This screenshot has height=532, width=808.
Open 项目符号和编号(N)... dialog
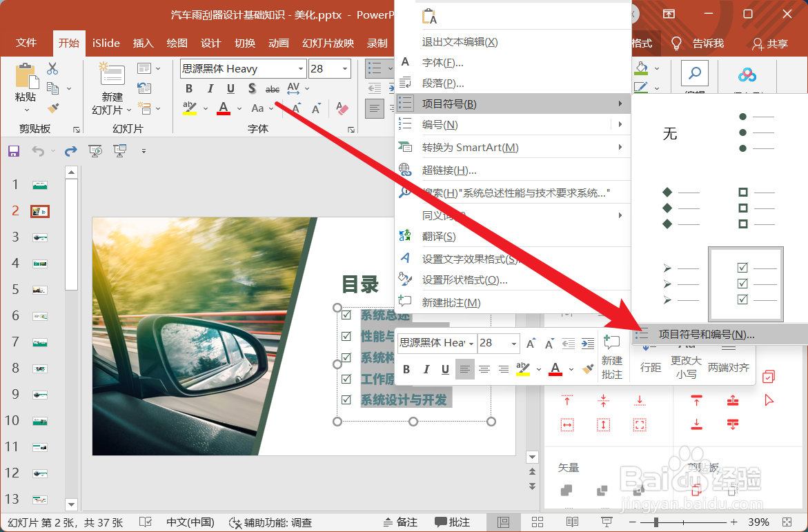click(720, 335)
